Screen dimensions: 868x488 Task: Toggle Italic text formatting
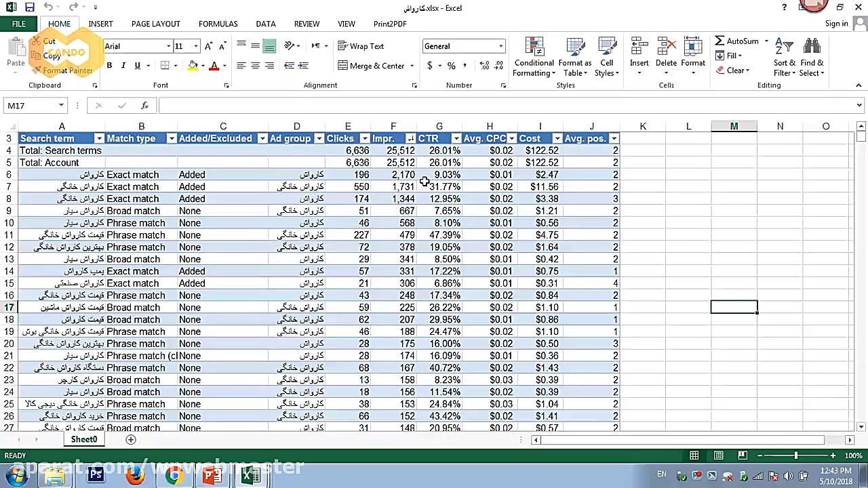click(x=123, y=66)
